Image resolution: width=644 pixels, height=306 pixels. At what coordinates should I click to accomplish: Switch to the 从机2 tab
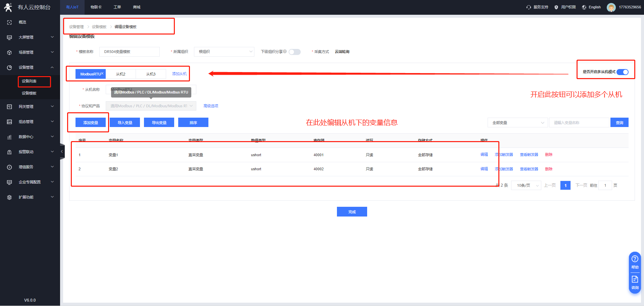point(120,74)
